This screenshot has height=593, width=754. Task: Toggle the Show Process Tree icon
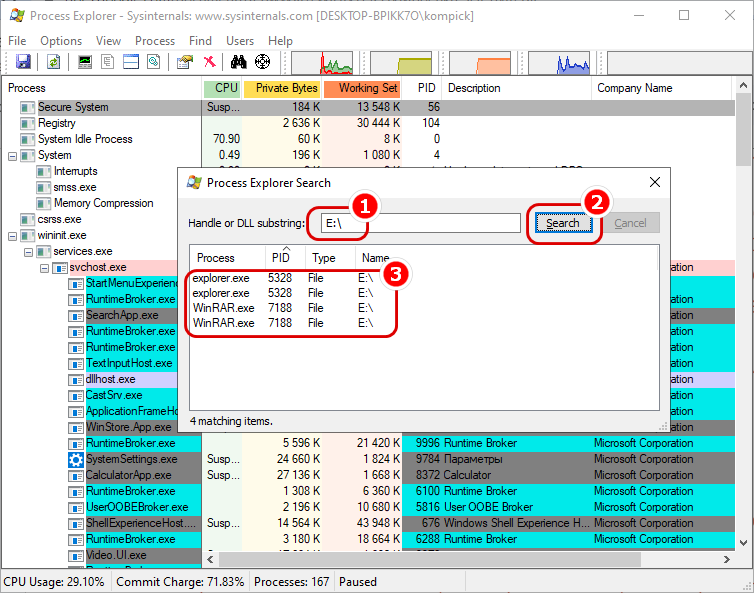108,62
